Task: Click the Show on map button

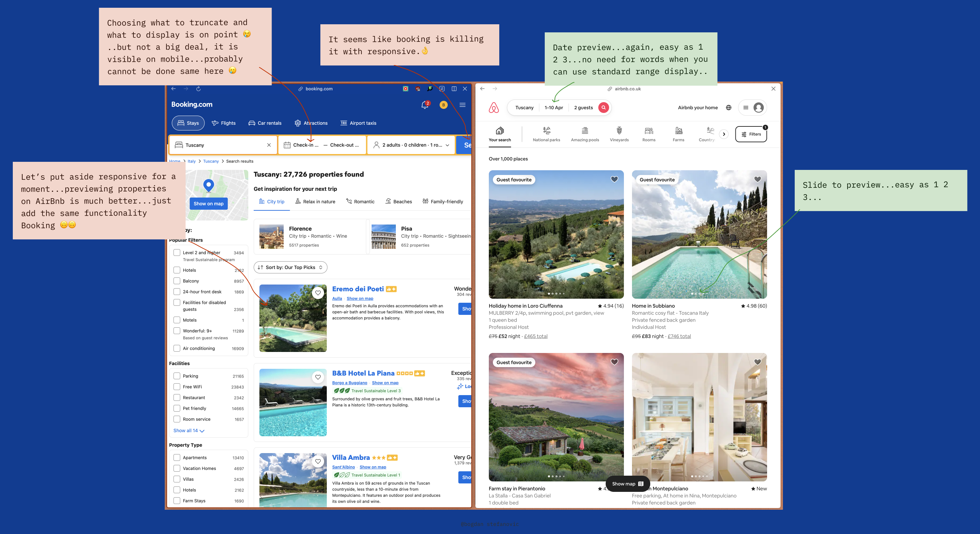Action: click(209, 204)
